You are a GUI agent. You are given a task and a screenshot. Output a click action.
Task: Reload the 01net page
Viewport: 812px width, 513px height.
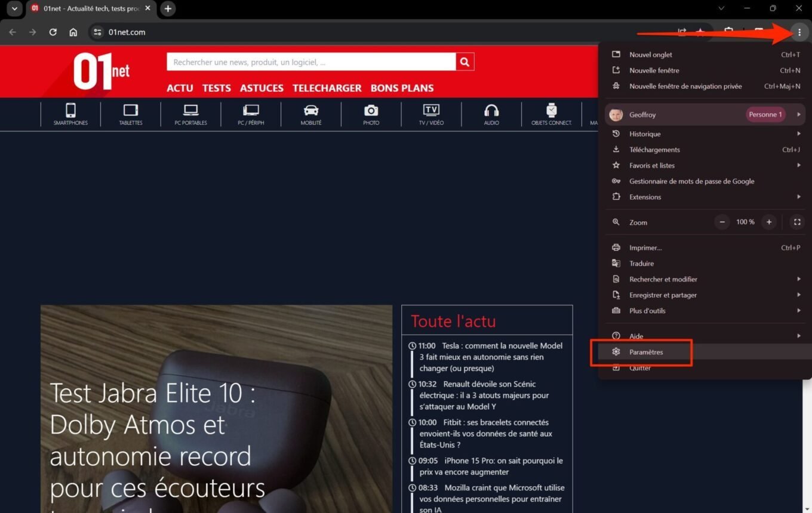point(53,32)
